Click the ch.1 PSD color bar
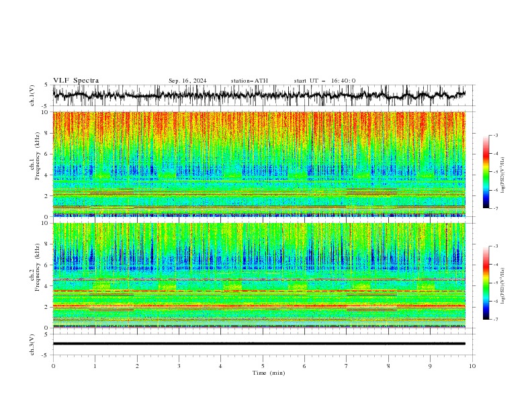The width and height of the screenshot is (532, 411). coord(486,172)
